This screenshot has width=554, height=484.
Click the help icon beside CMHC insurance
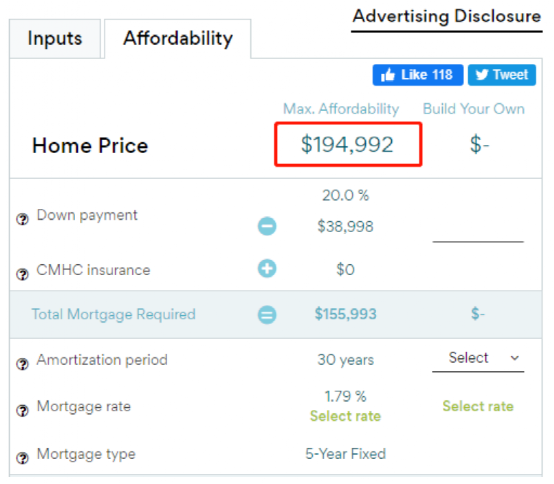(23, 274)
